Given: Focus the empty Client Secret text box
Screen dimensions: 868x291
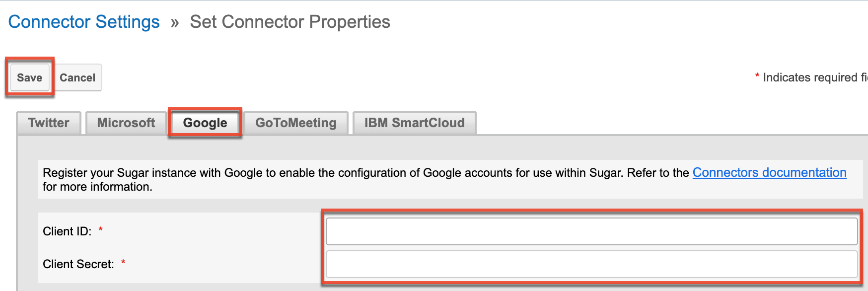Looking at the screenshot, I should pyautogui.click(x=591, y=264).
